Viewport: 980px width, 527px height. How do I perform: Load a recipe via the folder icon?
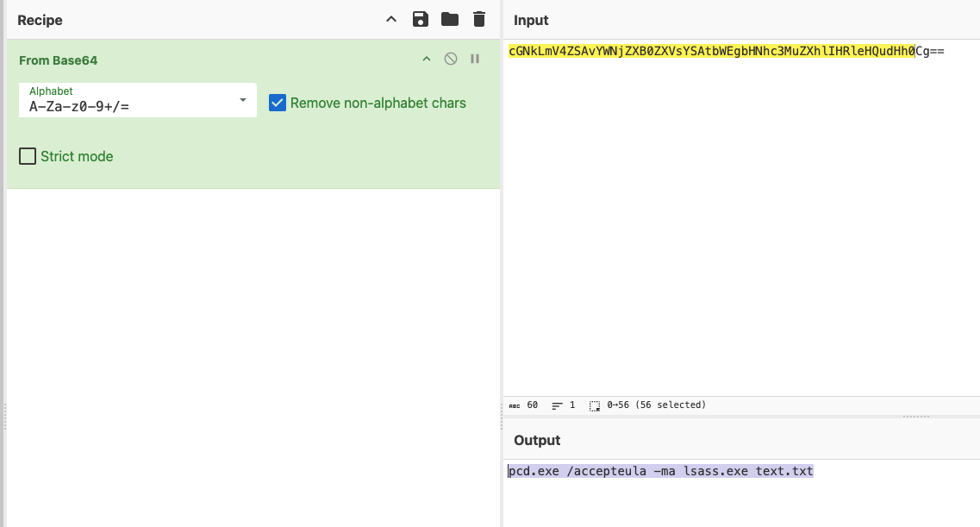coord(450,19)
